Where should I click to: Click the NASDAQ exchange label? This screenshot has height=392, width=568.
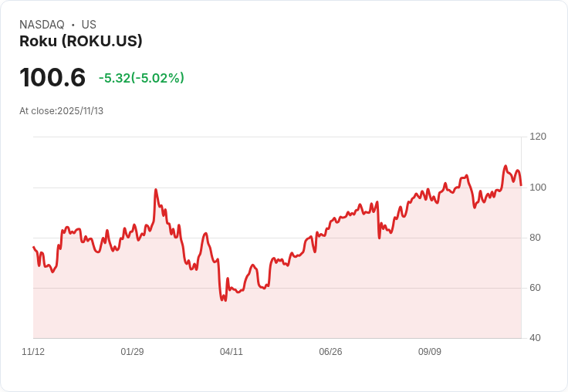click(42, 25)
